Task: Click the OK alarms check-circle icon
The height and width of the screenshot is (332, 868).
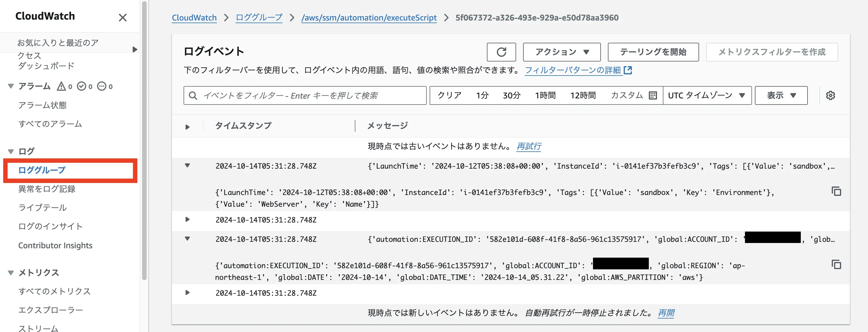Action: [x=82, y=86]
